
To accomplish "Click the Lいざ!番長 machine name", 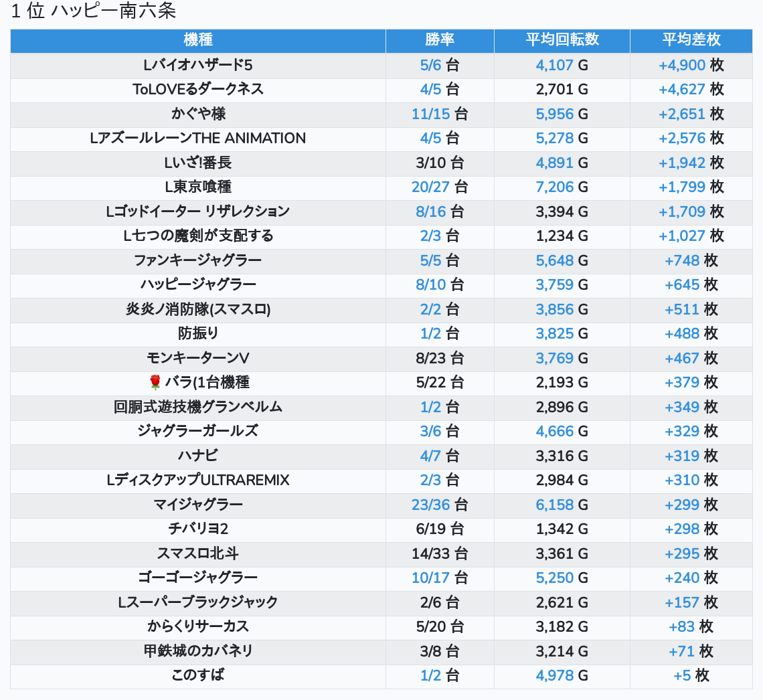I will pos(198,163).
